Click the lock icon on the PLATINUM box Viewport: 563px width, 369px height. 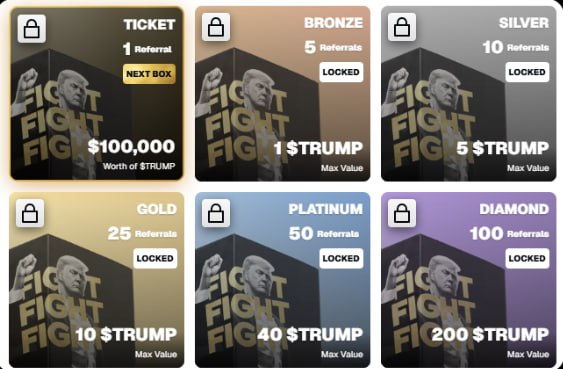point(216,213)
